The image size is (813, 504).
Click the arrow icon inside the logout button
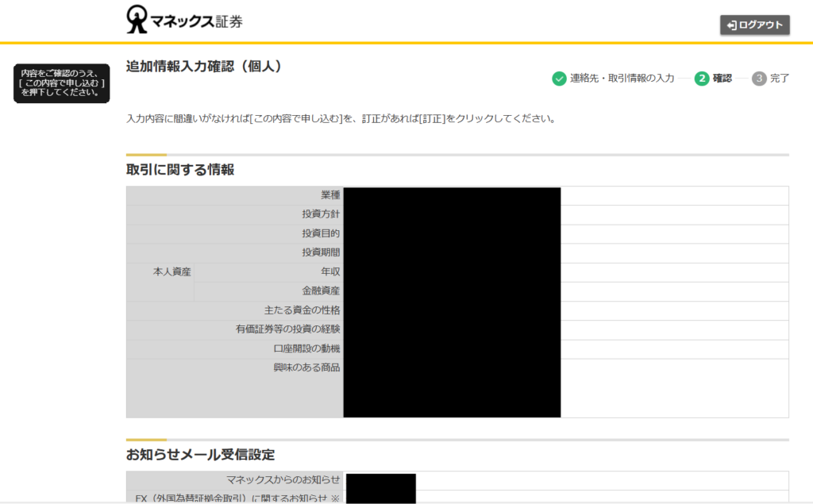731,25
